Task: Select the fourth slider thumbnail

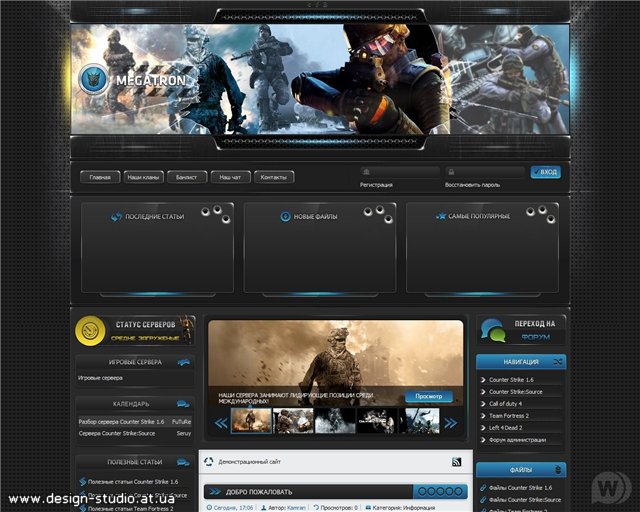Action: [377, 421]
